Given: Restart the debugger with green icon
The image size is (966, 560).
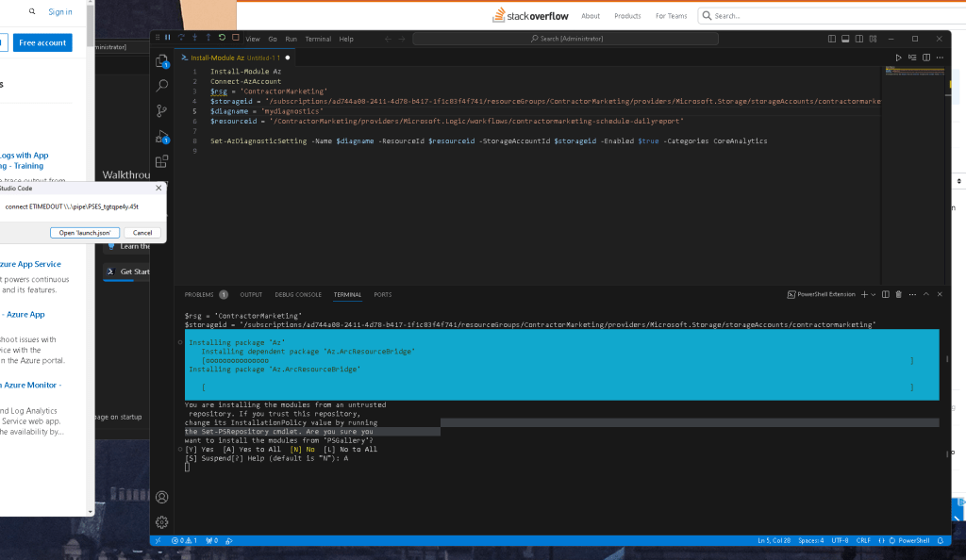Looking at the screenshot, I should (x=222, y=38).
